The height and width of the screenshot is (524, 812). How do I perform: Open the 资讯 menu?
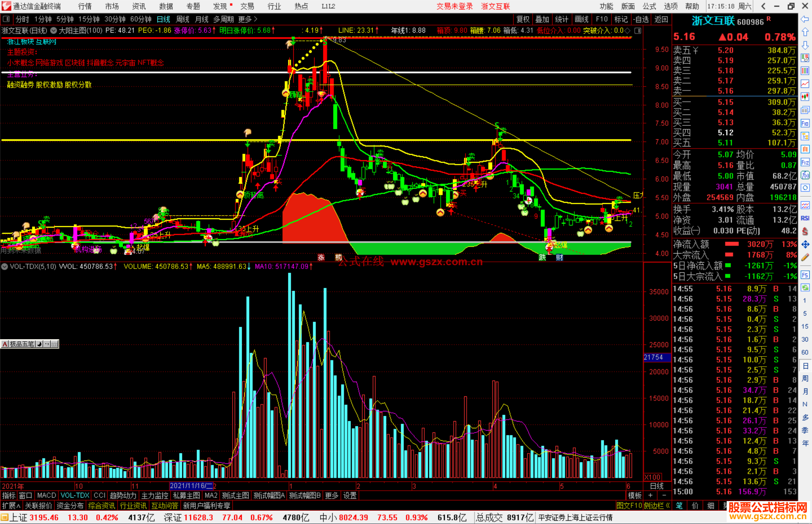[x=139, y=6]
